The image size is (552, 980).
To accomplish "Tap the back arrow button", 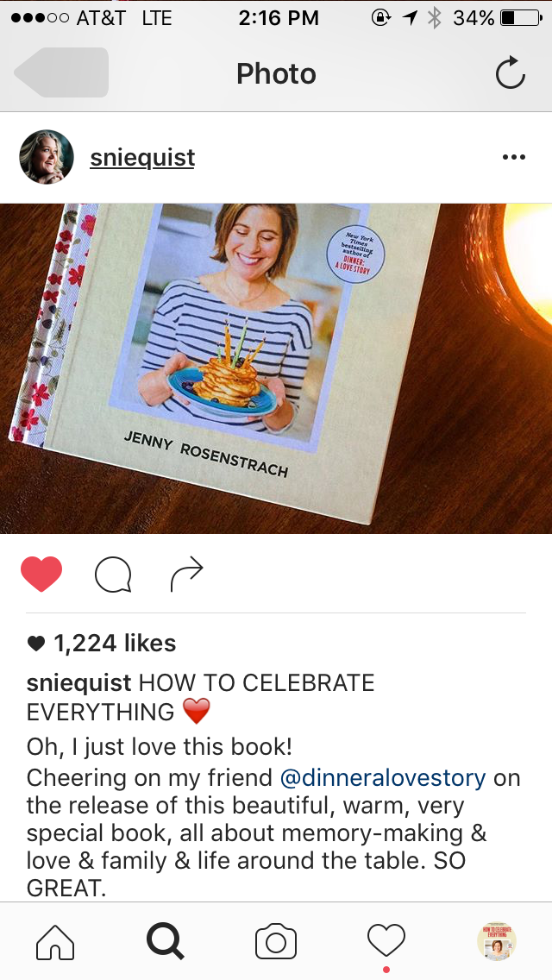I will point(61,72).
